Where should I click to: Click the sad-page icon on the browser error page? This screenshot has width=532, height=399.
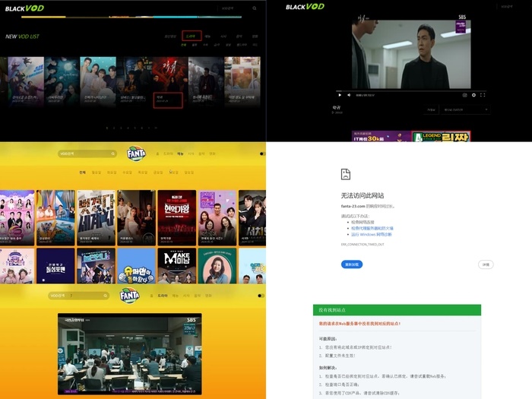tap(345, 174)
